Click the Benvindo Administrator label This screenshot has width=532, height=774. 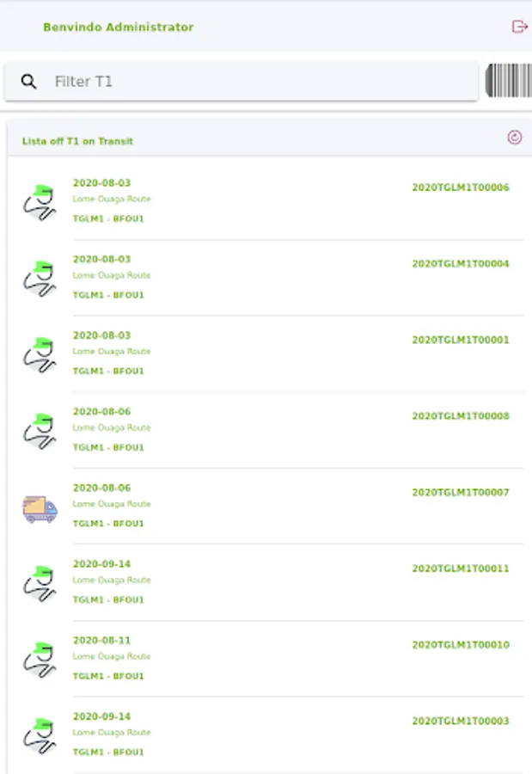coord(118,28)
